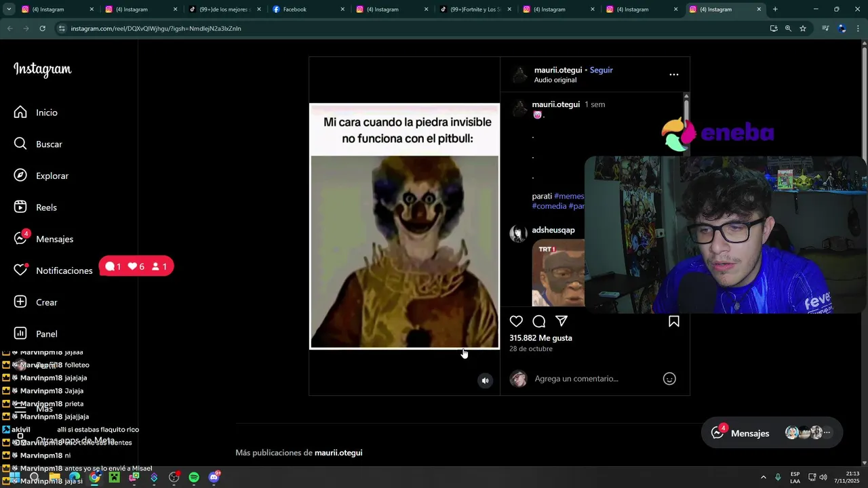The image size is (868, 488).
Task: Open Panel in the sidebar
Action: point(36,333)
